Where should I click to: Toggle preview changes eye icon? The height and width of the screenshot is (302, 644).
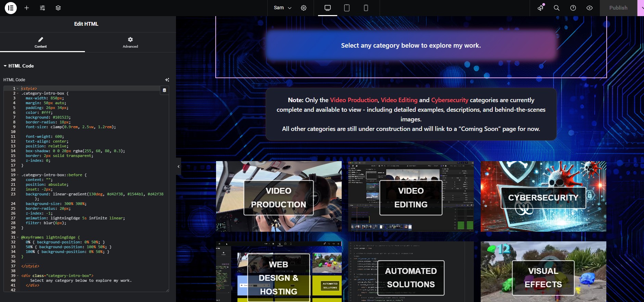tap(590, 8)
